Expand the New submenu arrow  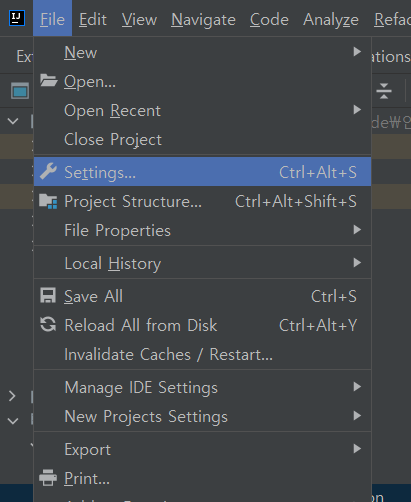[357, 52]
